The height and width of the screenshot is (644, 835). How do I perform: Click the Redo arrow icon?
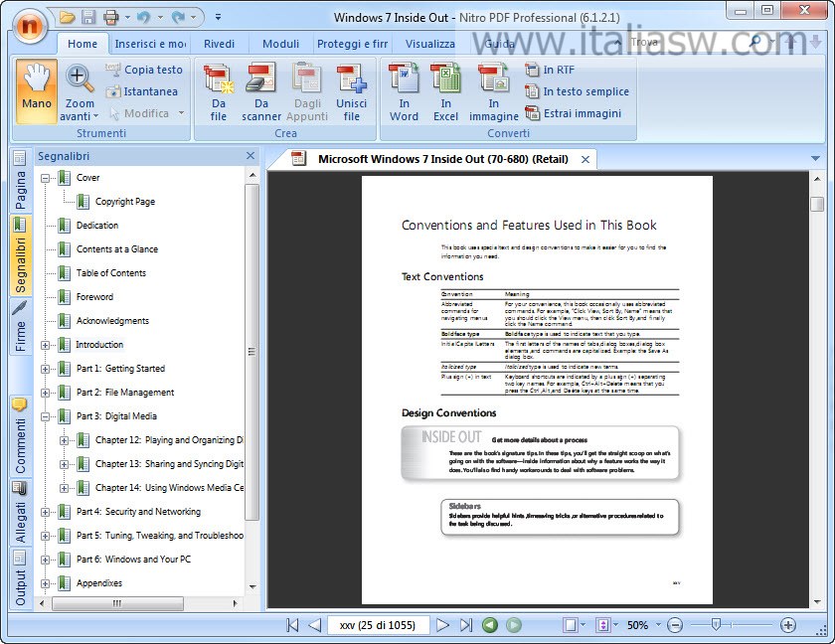point(177,18)
